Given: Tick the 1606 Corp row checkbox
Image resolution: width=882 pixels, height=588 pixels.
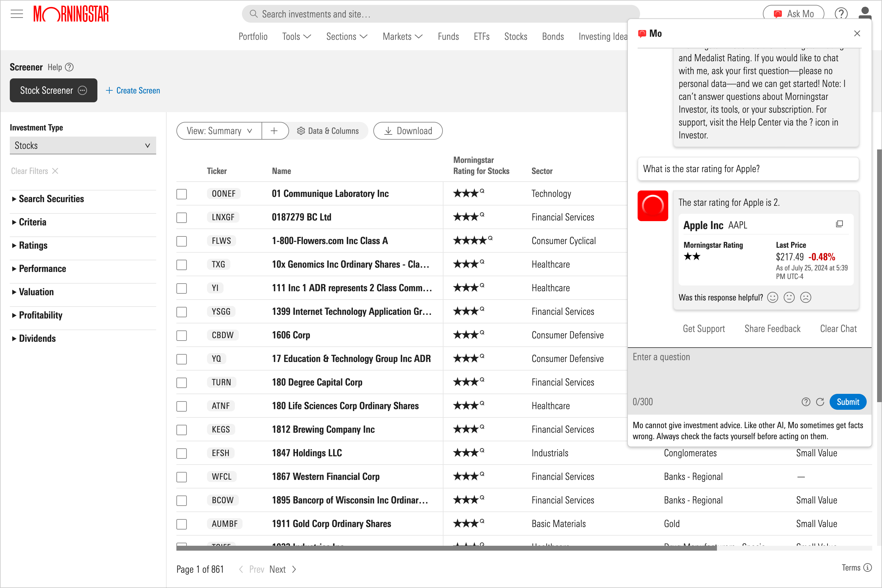Looking at the screenshot, I should (x=182, y=335).
